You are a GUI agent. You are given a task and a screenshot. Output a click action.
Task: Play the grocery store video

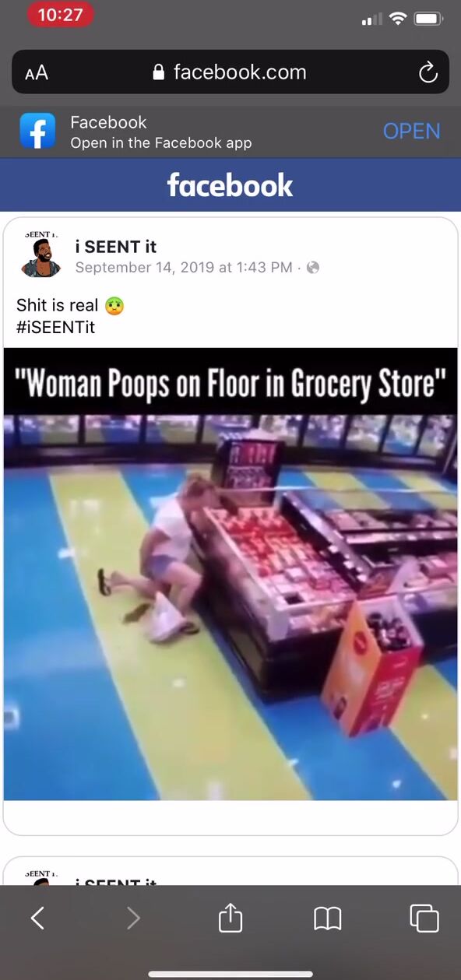pos(230,574)
